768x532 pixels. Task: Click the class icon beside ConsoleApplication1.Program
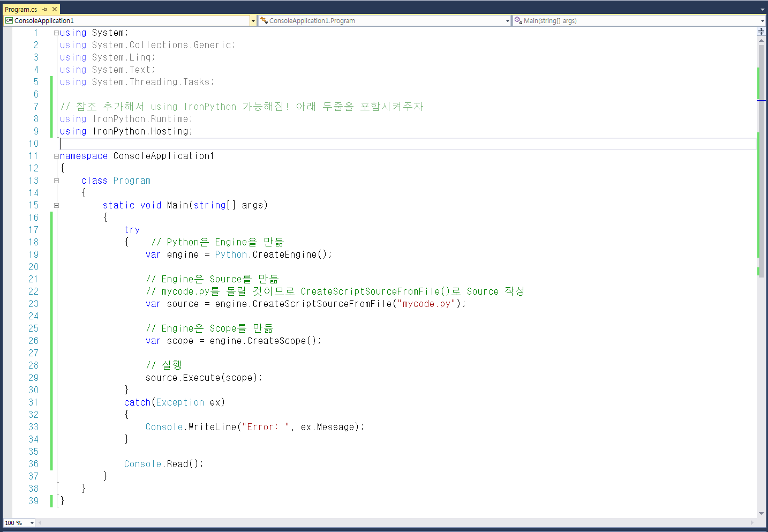coord(263,20)
